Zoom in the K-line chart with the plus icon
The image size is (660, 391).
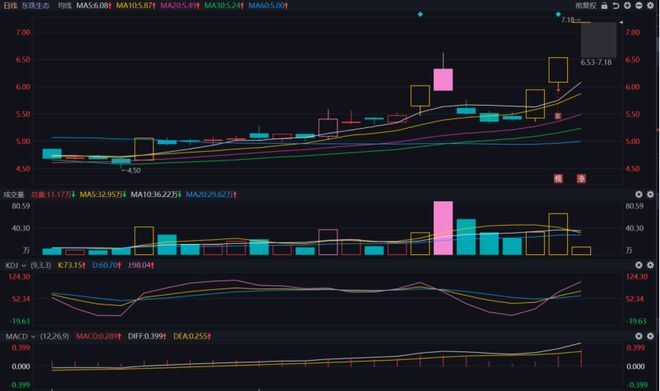click(627, 5)
